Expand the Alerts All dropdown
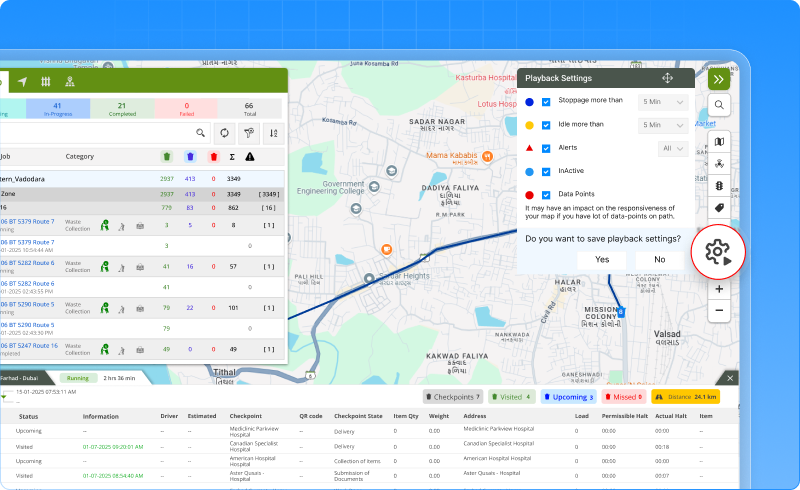The height and width of the screenshot is (490, 800). (673, 148)
